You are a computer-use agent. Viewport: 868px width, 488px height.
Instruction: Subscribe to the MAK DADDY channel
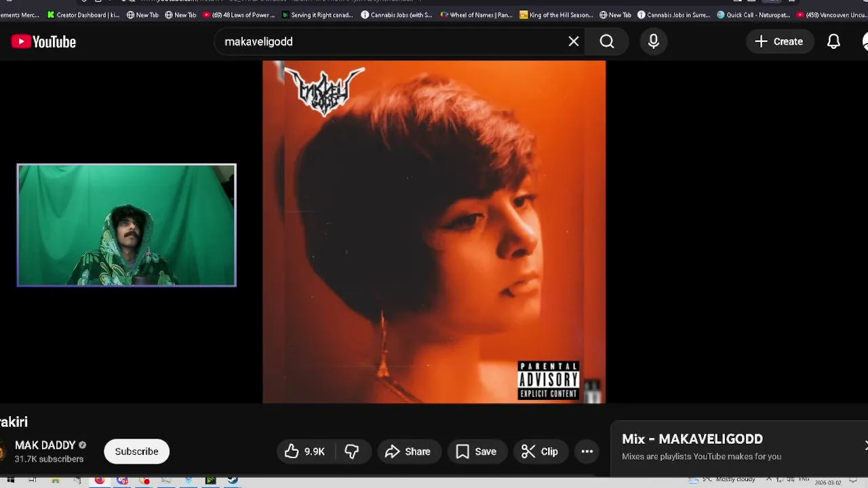click(136, 451)
